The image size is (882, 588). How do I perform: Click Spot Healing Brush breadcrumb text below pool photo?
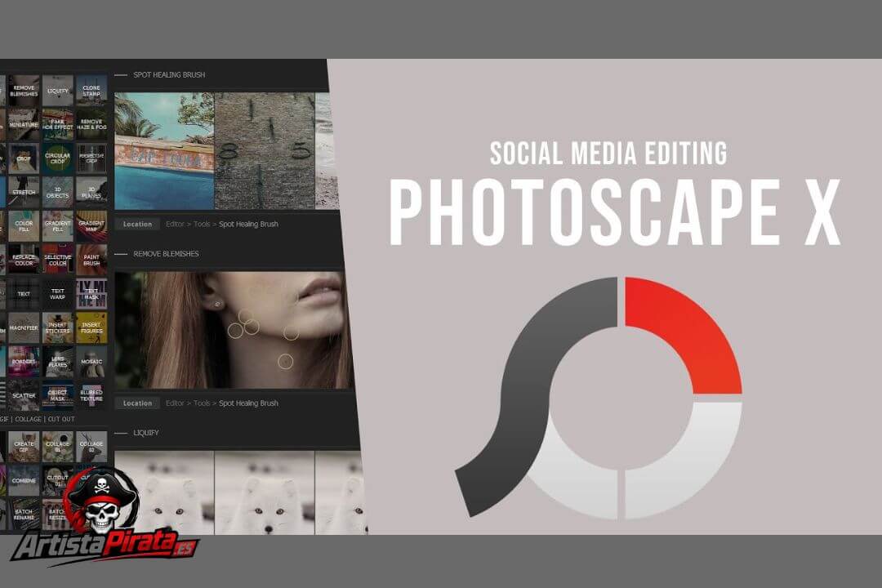coord(248,224)
